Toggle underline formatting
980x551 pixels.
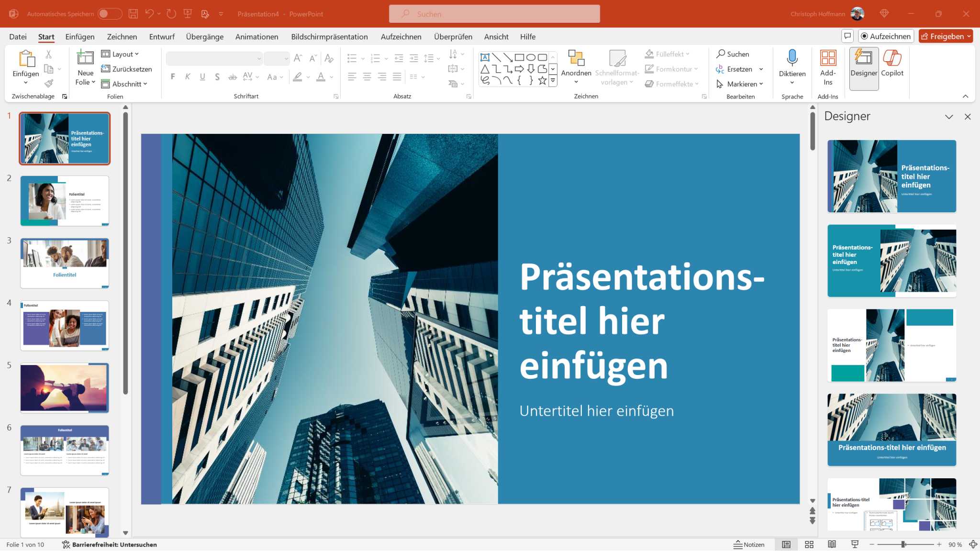tap(202, 77)
